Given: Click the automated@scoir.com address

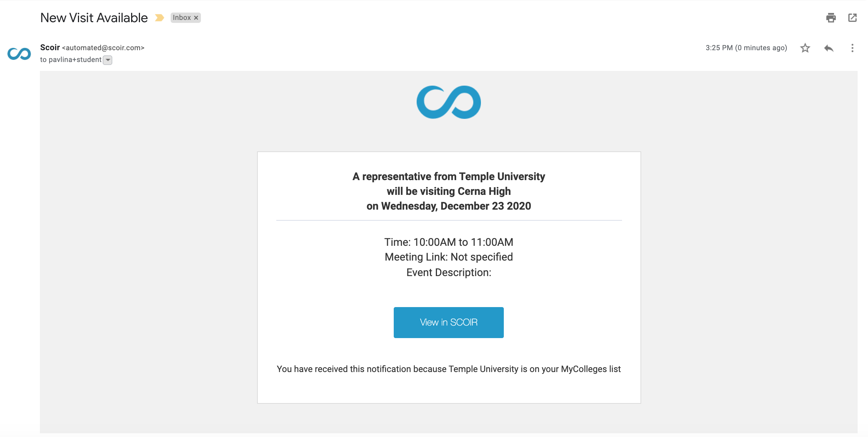Looking at the screenshot, I should (103, 48).
